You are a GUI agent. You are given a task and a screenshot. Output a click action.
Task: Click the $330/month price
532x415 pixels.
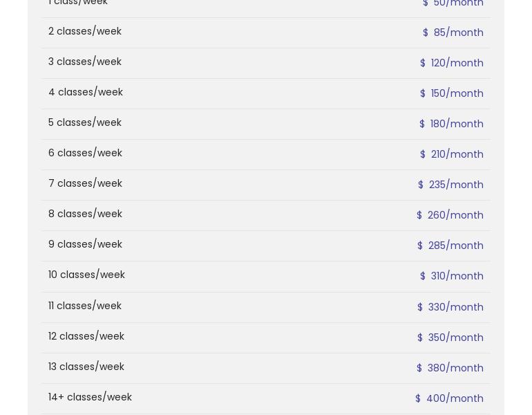coord(450,307)
